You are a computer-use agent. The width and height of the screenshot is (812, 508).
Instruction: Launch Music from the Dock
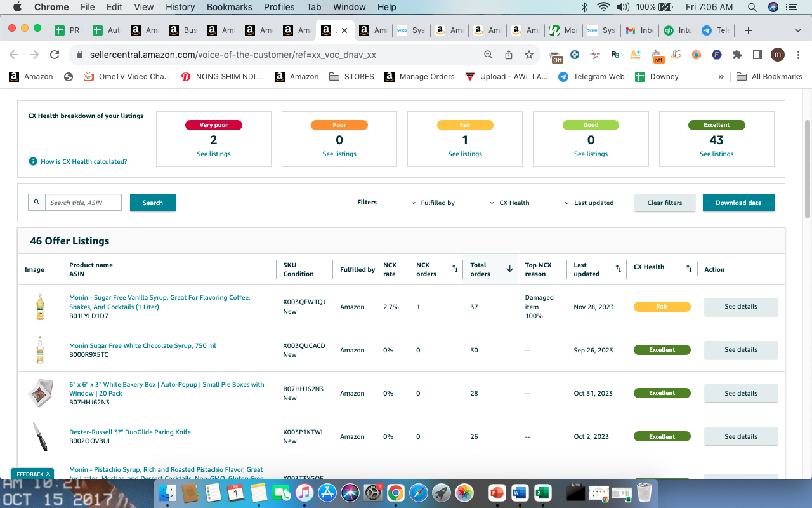point(304,492)
